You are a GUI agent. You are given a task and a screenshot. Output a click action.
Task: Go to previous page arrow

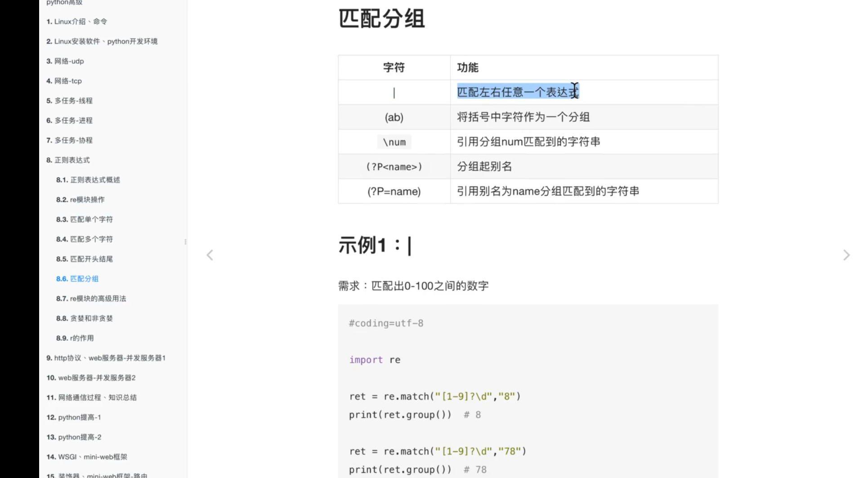coord(210,255)
